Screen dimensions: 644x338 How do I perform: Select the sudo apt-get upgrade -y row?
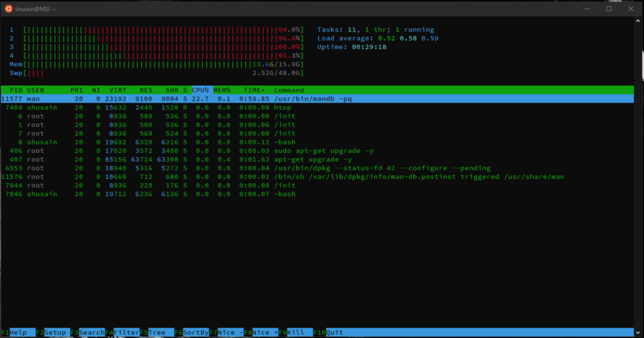click(x=317, y=150)
